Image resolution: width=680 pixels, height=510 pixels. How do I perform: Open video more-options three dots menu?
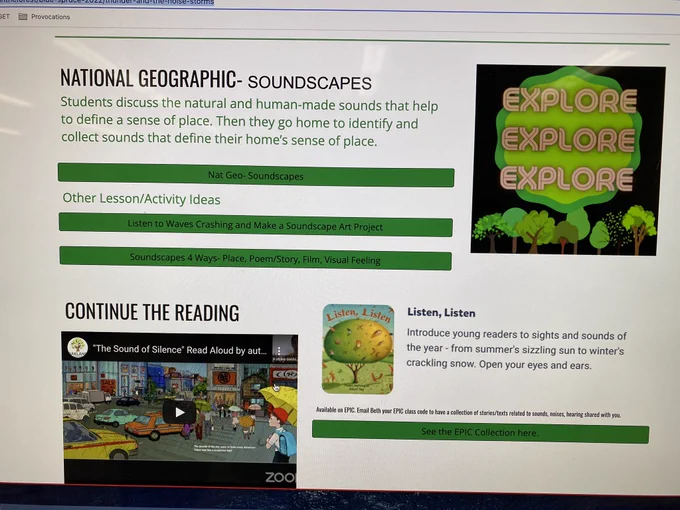point(279,350)
